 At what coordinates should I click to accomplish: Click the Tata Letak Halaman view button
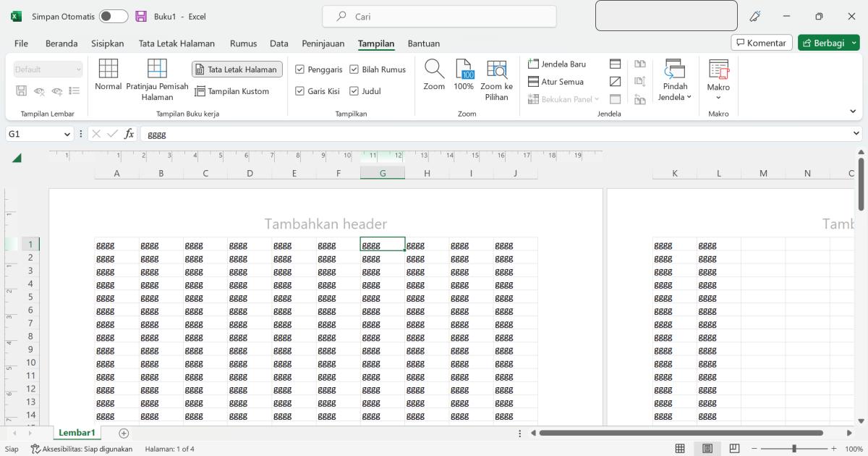coord(237,69)
